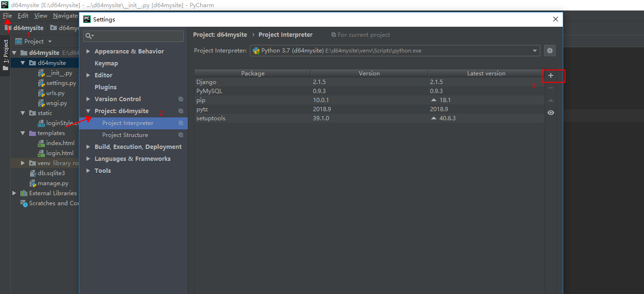This screenshot has height=294, width=644.
Task: Collapse the d64mysite root folder
Action: pos(14,52)
